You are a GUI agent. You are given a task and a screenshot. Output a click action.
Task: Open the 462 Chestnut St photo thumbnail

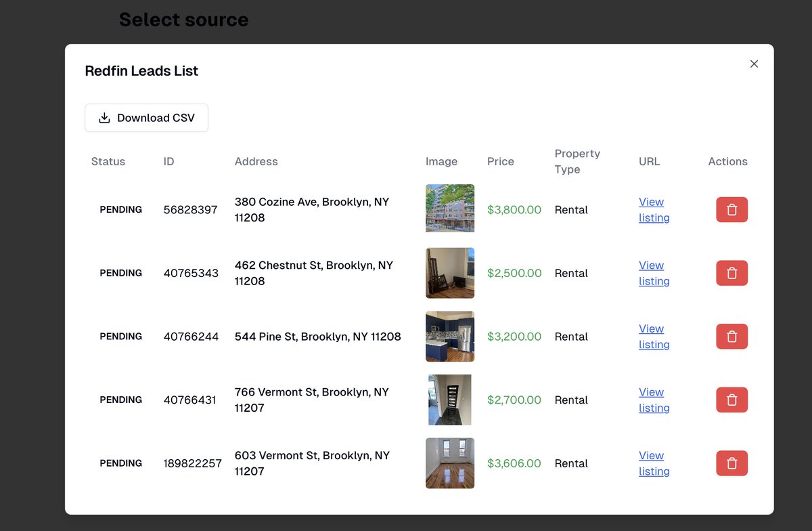450,273
